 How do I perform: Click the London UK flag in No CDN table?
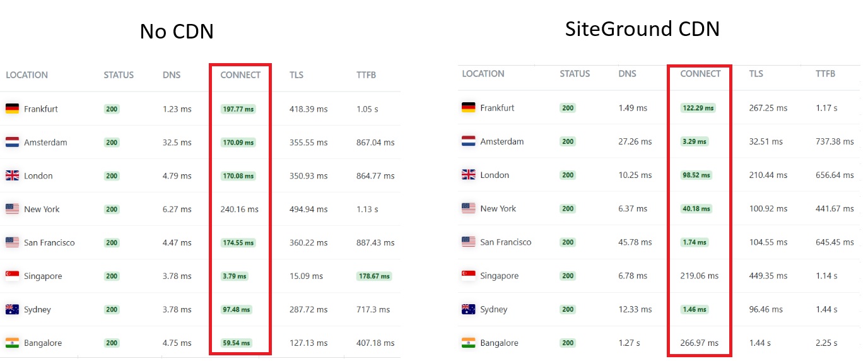[x=12, y=175]
